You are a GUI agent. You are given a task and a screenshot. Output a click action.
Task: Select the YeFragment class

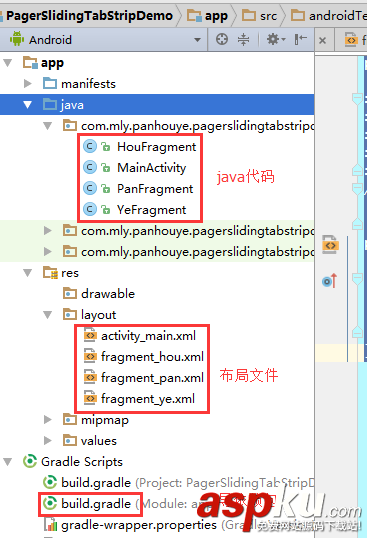152,210
